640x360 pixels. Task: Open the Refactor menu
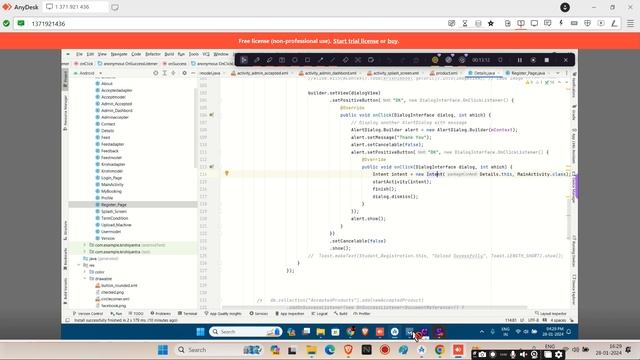tap(153, 54)
